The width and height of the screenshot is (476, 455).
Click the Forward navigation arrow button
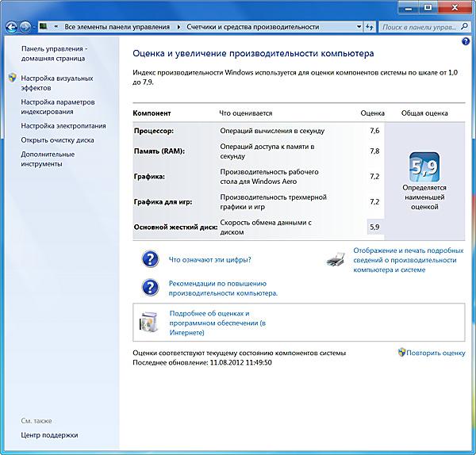click(x=26, y=27)
